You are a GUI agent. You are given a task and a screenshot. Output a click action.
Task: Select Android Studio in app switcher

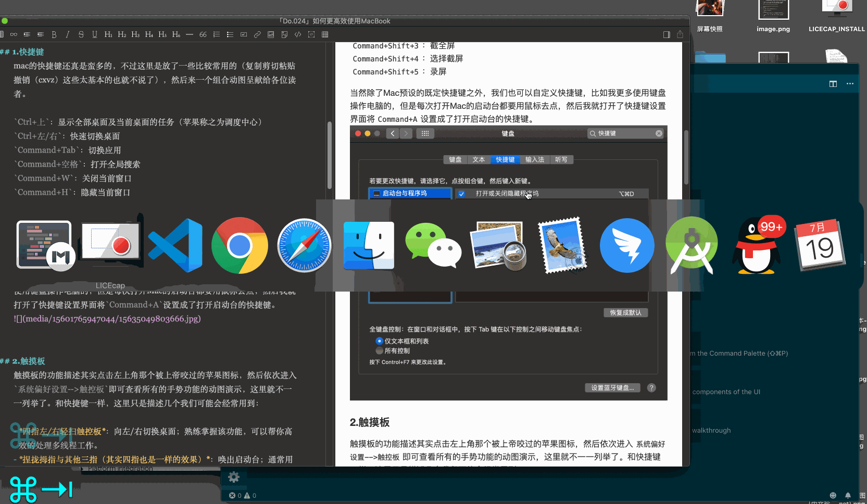692,245
